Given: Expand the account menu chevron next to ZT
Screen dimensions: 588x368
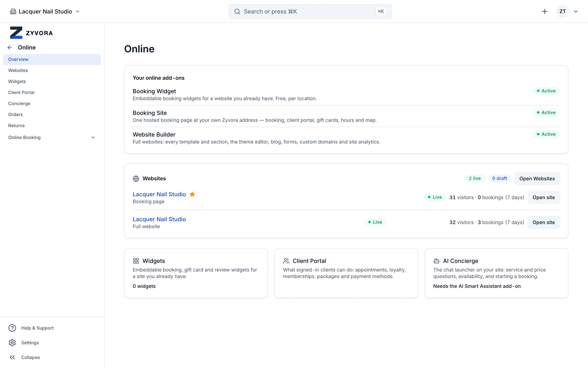Looking at the screenshot, I should tap(576, 11).
